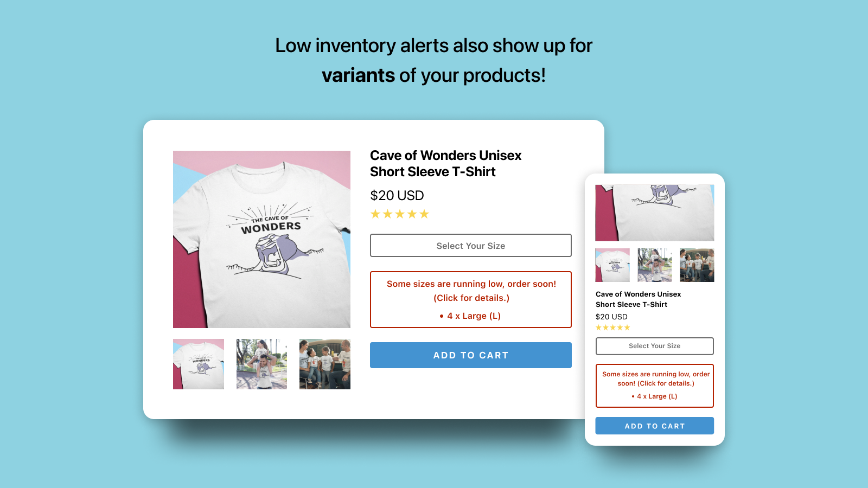The image size is (868, 488).
Task: Click the first rating star on desktop card
Action: click(x=375, y=214)
